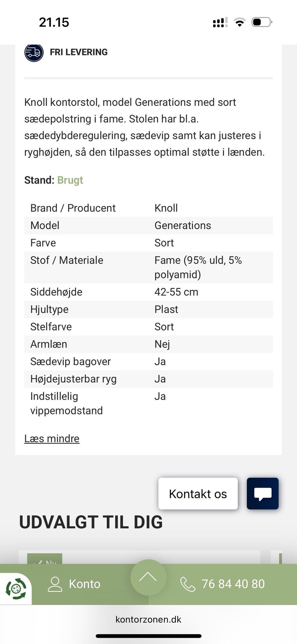
Task: Collapse details with Læs mindre
Action: pyautogui.click(x=52, y=439)
